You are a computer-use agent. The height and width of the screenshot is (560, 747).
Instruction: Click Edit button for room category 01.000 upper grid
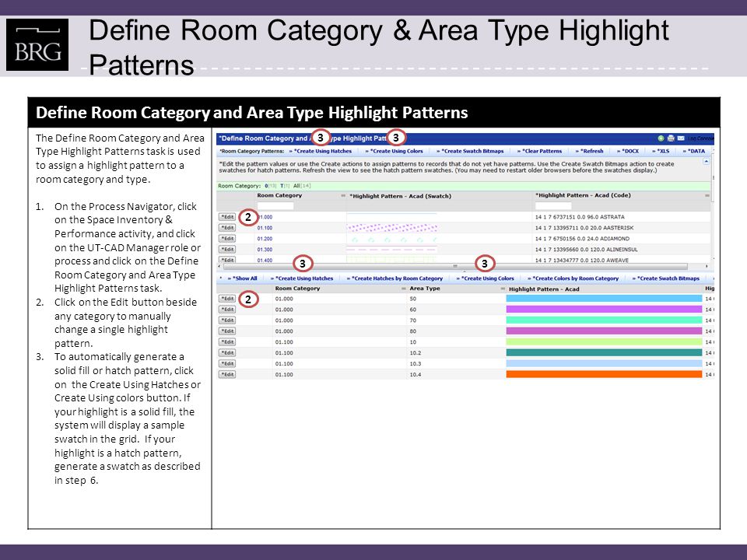227,217
